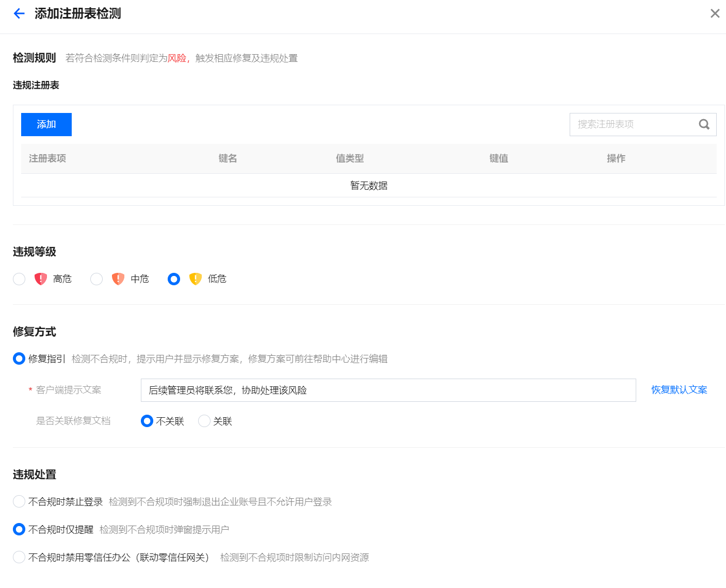Click the orange medium-risk shield icon
The width and height of the screenshot is (726, 588).
(118, 279)
